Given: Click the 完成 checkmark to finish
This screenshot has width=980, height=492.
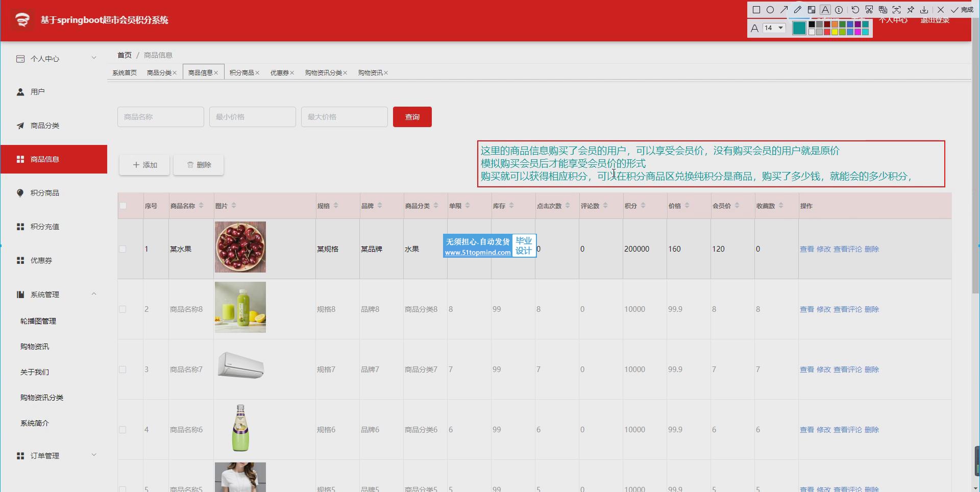Looking at the screenshot, I should click(x=962, y=10).
